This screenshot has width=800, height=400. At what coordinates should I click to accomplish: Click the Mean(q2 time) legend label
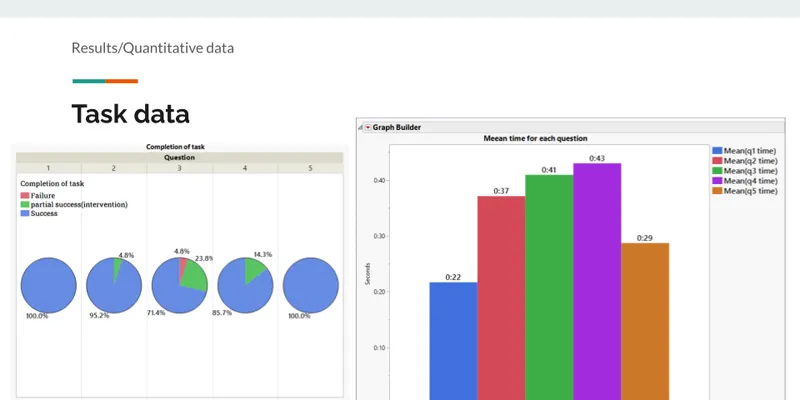(751, 161)
